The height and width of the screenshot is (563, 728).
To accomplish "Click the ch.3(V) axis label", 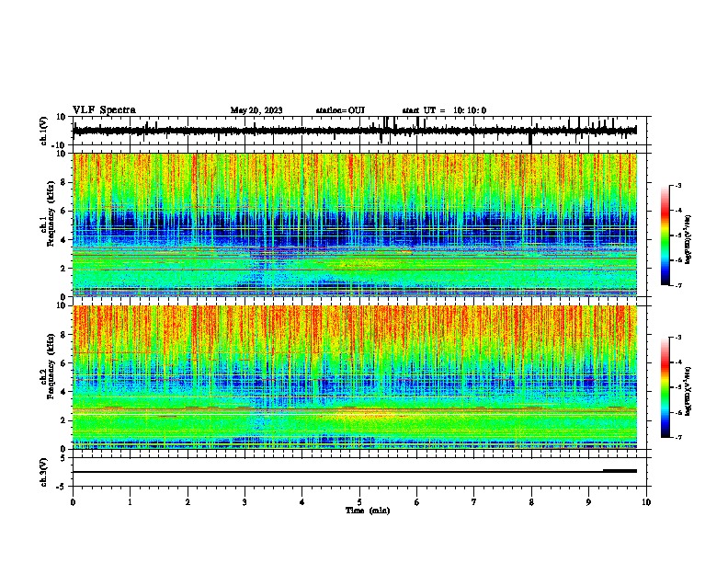I will [43, 472].
